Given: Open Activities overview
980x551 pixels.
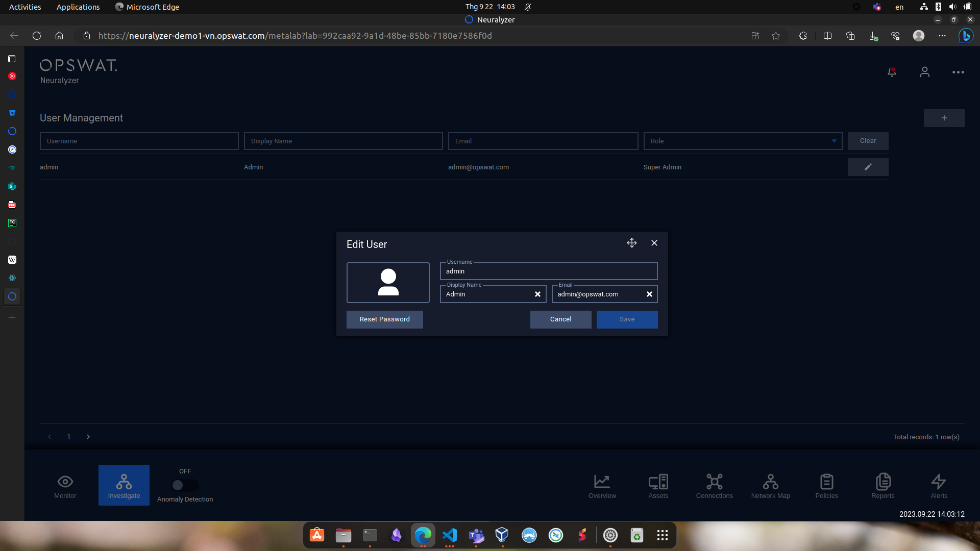Looking at the screenshot, I should pyautogui.click(x=25, y=7).
